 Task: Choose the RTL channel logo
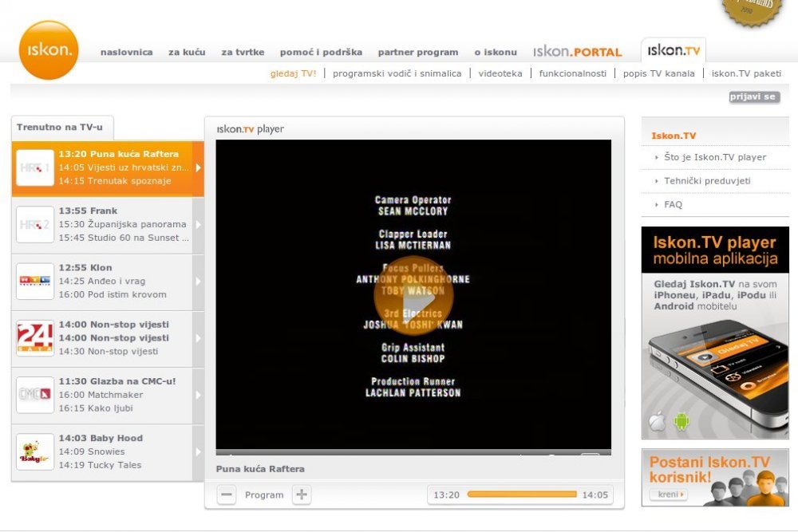[34, 282]
